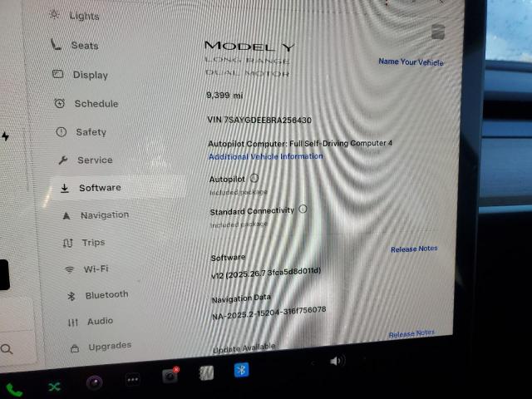Open the Phone app in dock
Screen dimensions: 532x399
14,389
